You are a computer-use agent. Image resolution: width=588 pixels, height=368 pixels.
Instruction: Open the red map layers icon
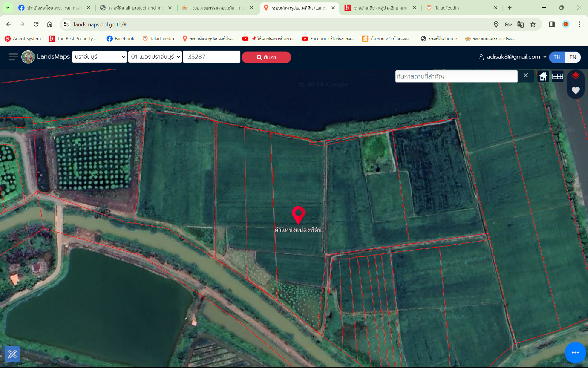(x=575, y=76)
